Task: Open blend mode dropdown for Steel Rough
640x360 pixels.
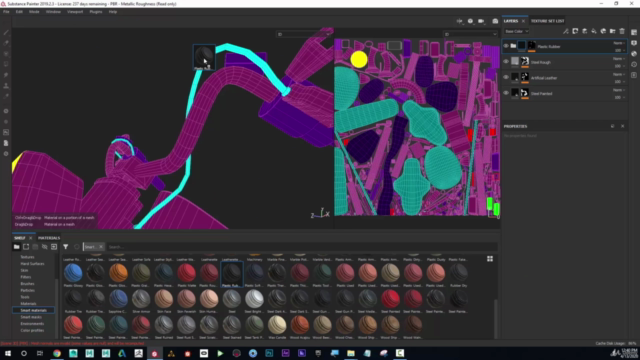Action: tap(619, 59)
